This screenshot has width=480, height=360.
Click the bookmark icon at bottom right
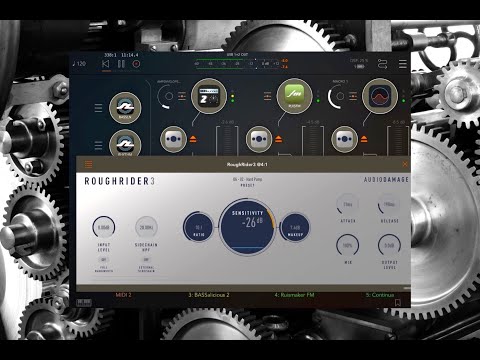point(398,303)
